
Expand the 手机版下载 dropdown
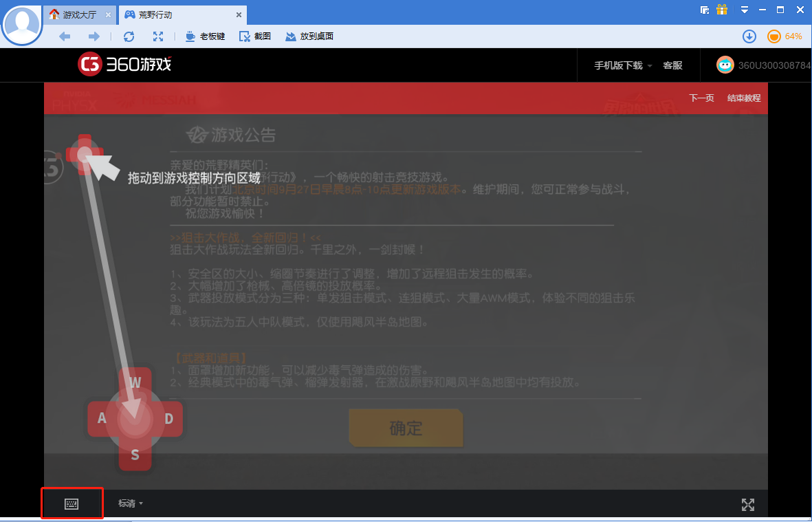(x=622, y=65)
